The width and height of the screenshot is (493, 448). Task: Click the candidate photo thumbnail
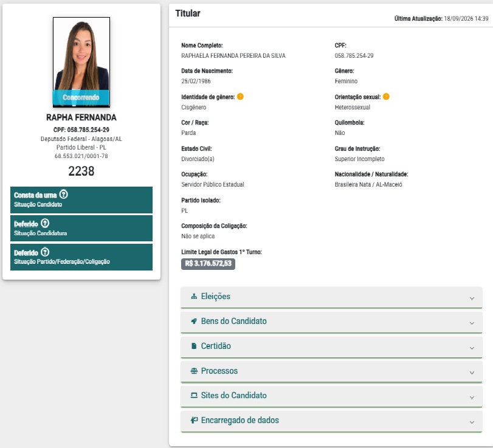tap(81, 62)
